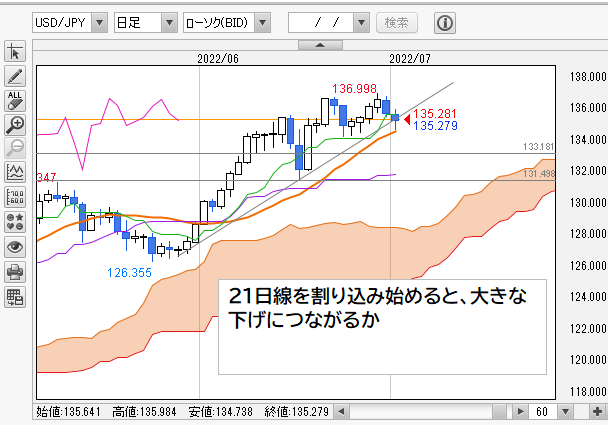Click the scrollbar left arrow
This screenshot has width=608, height=425.
coord(341,411)
